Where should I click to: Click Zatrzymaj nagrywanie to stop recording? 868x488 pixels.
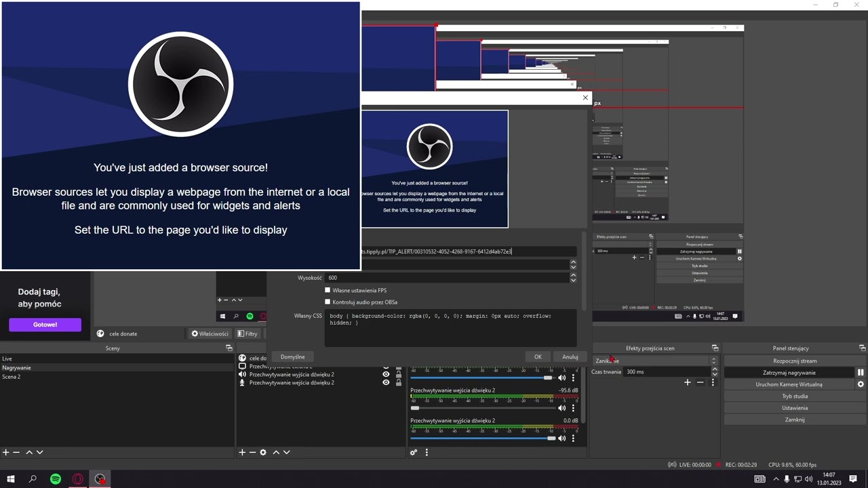click(x=789, y=373)
